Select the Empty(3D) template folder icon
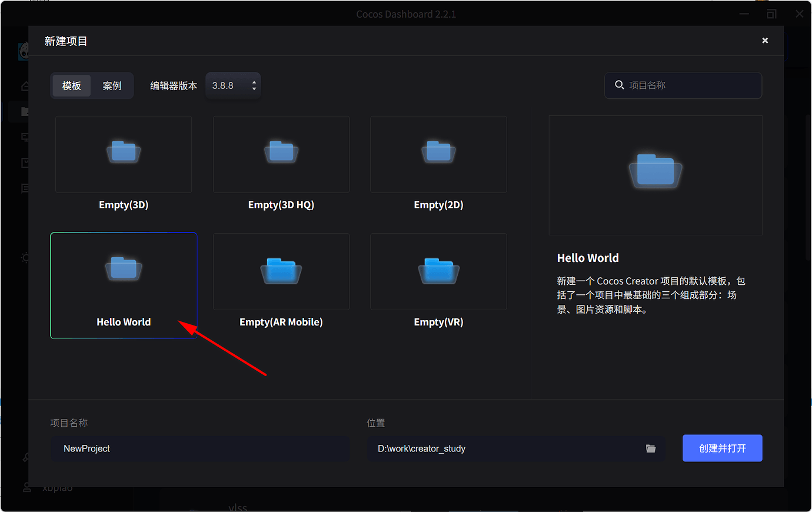This screenshot has width=812, height=512. coord(124,152)
